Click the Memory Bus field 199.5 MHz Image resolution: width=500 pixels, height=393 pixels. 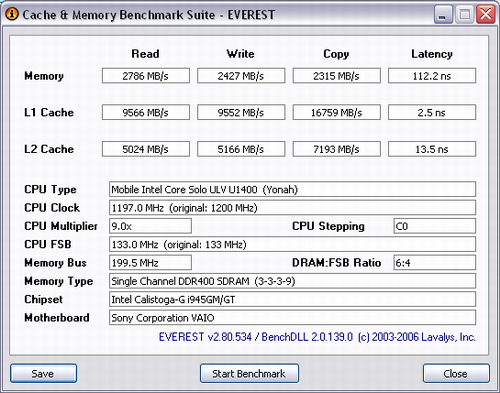pos(150,263)
